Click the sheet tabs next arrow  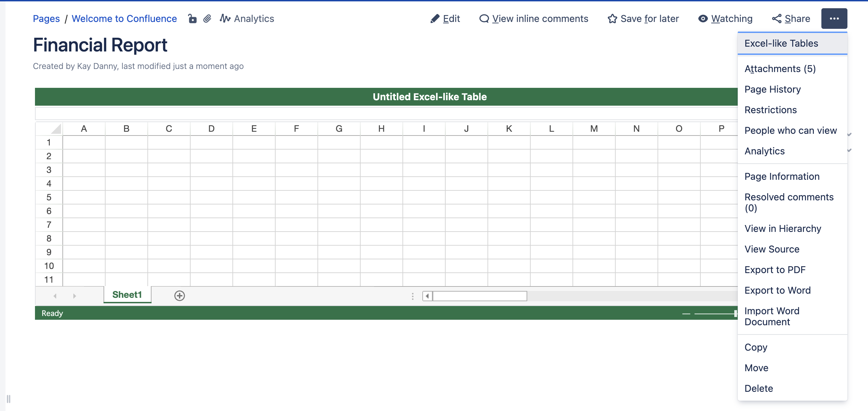(74, 296)
